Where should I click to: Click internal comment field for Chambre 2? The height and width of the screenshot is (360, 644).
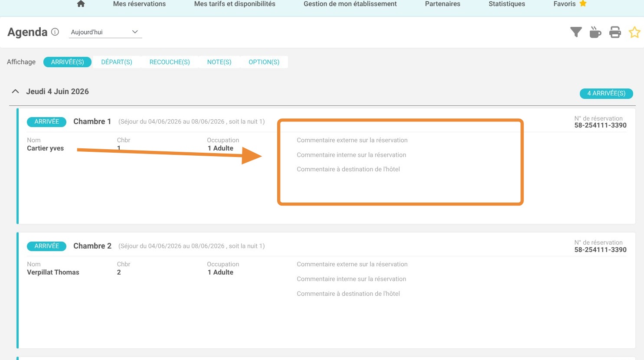point(351,279)
